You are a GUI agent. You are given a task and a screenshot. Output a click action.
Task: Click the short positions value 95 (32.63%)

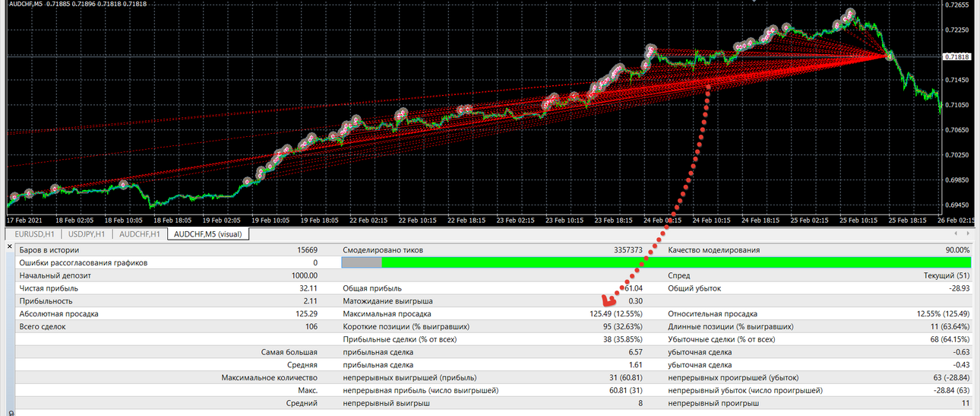624,327
